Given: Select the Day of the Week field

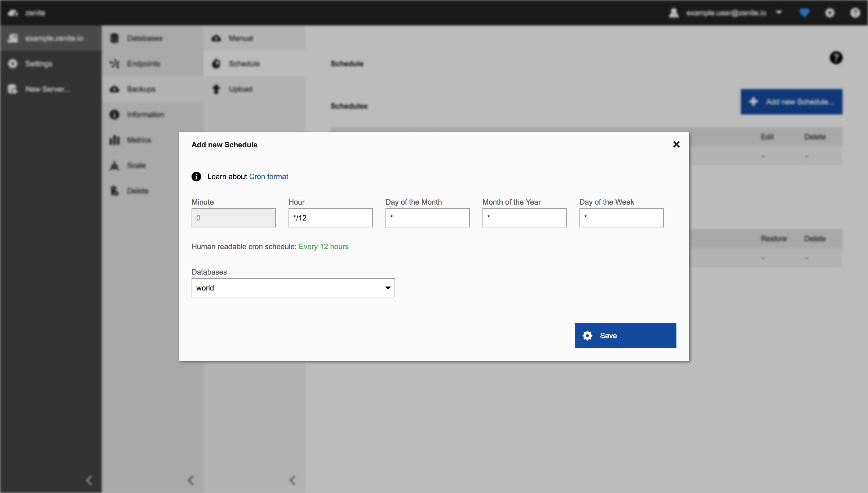Looking at the screenshot, I should pos(621,218).
